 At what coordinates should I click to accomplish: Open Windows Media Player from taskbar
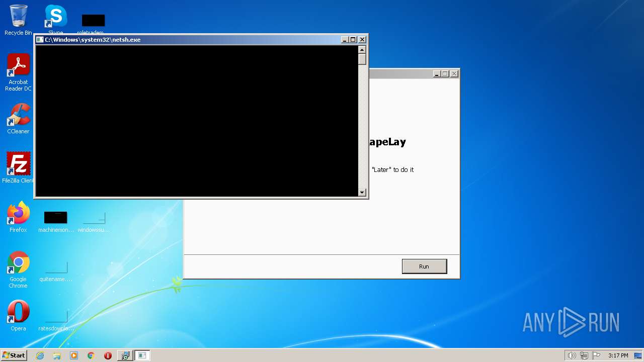(x=74, y=355)
